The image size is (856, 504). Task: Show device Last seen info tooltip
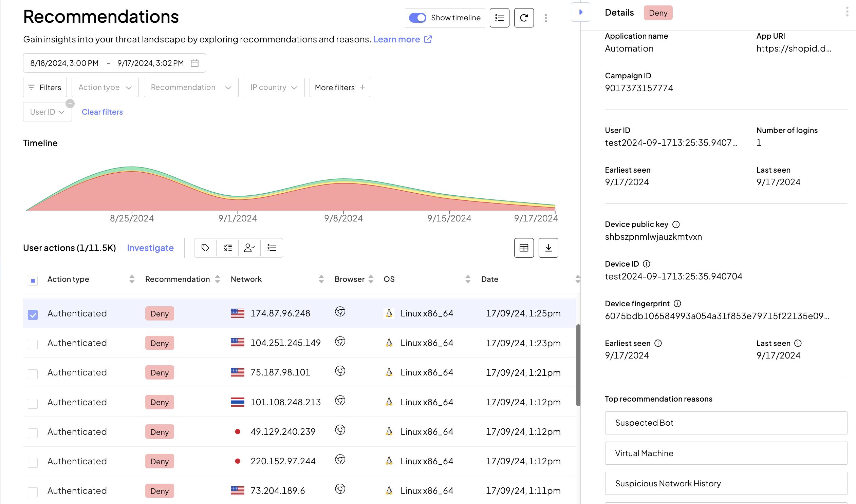pos(798,343)
